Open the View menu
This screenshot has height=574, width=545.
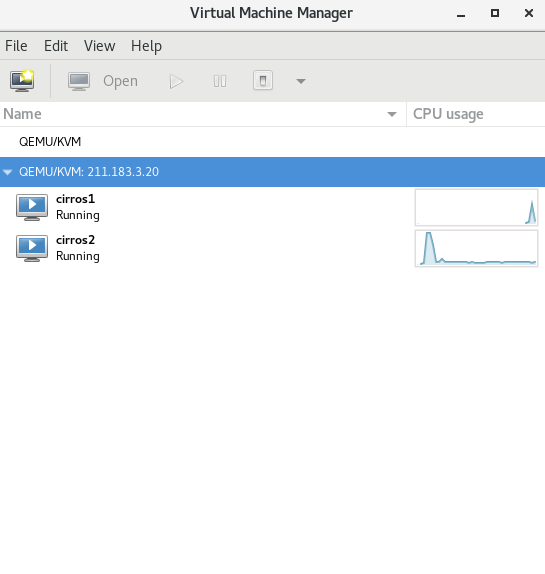tap(100, 46)
